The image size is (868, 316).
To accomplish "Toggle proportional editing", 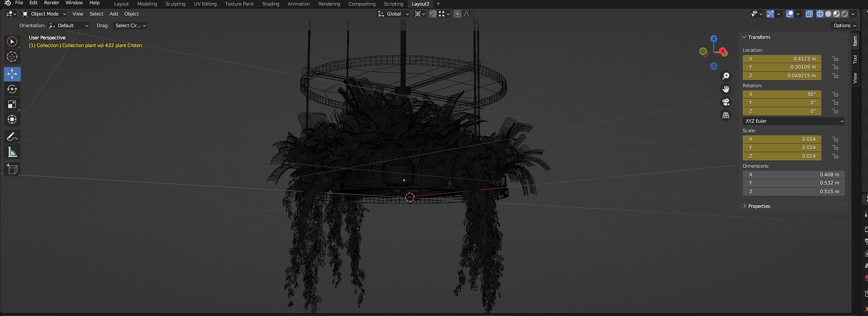I will (457, 14).
